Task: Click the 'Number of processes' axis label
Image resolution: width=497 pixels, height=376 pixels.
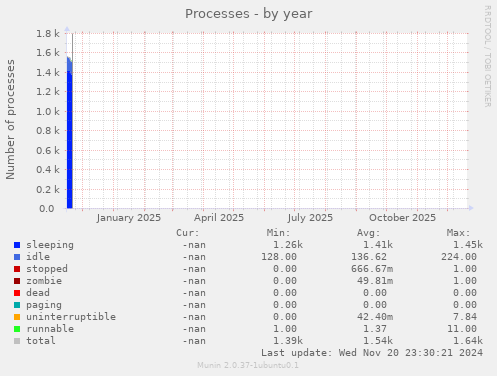Action: pyautogui.click(x=11, y=119)
